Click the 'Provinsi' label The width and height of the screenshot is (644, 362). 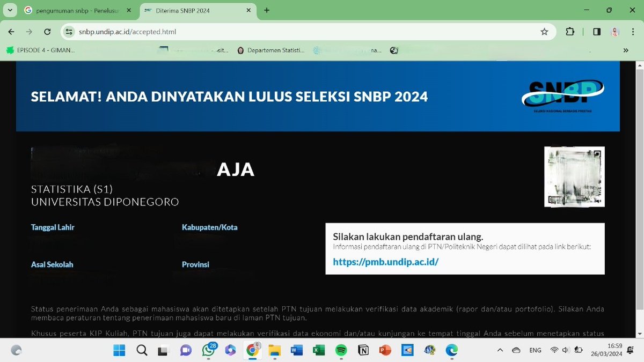pos(195,264)
